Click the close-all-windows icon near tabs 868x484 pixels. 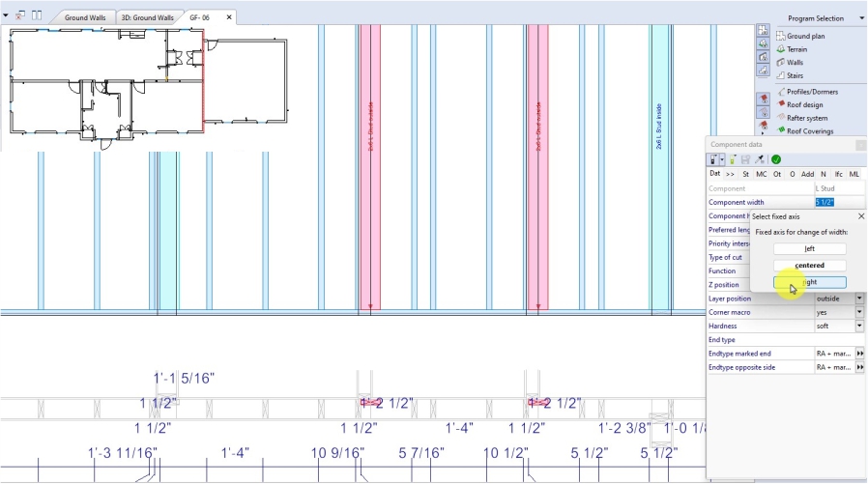pyautogui.click(x=20, y=16)
